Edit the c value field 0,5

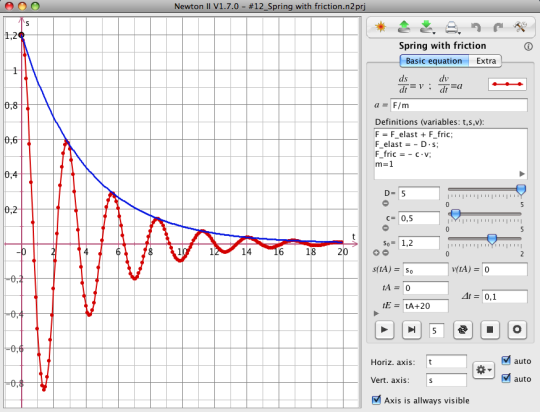click(x=419, y=218)
